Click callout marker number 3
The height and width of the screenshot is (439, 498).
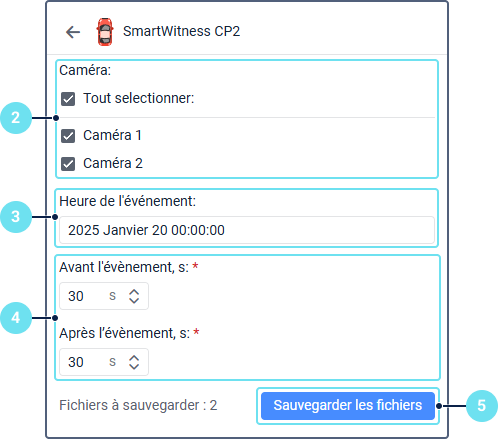pos(16,217)
